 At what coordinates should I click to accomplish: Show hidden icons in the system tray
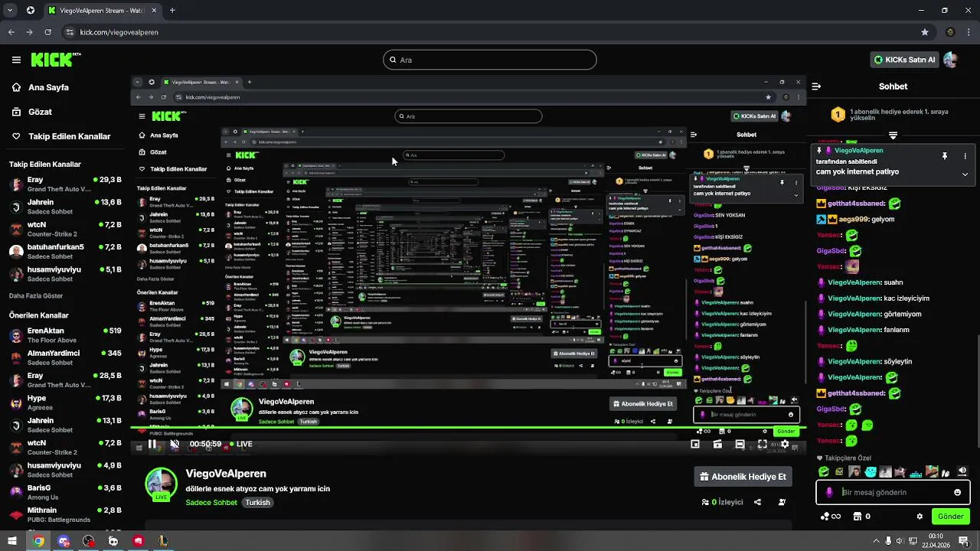876,540
